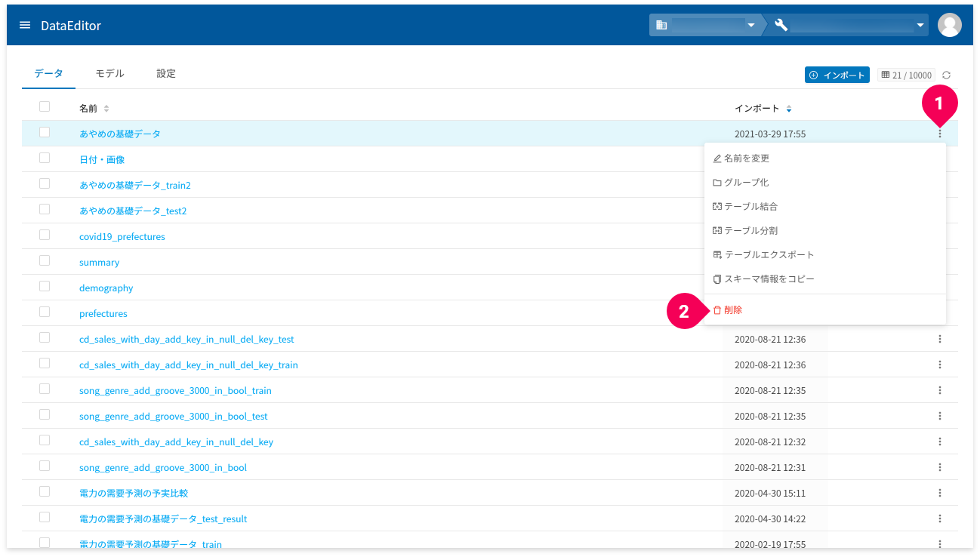980x557 pixels.
Task: Click the 2020-08-21 12:31 import date
Action: [x=770, y=467]
